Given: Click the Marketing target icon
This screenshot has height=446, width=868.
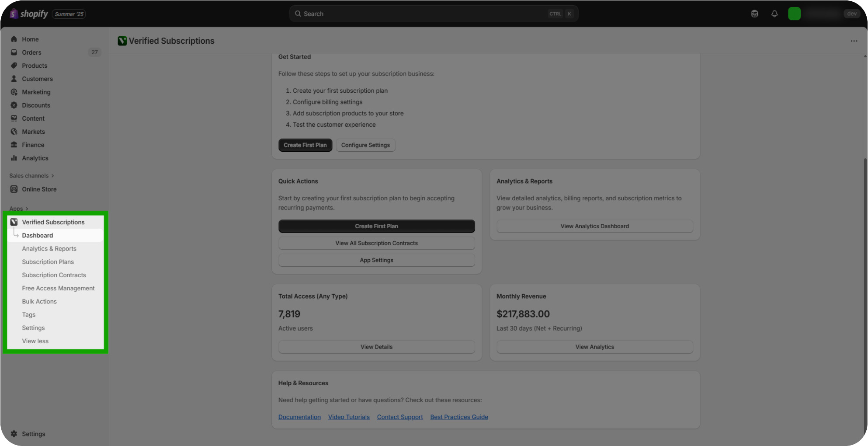Looking at the screenshot, I should pyautogui.click(x=14, y=92).
